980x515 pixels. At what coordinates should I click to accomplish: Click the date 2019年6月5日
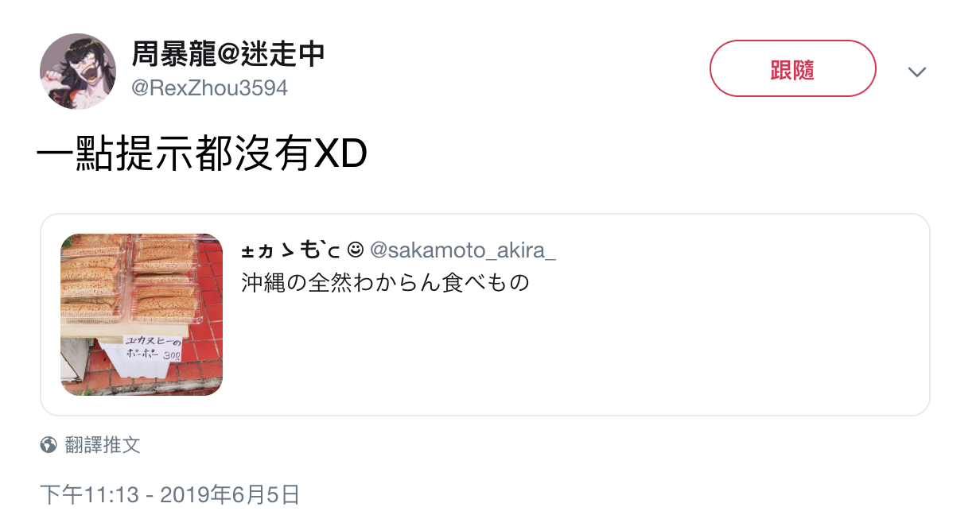pyautogui.click(x=230, y=495)
